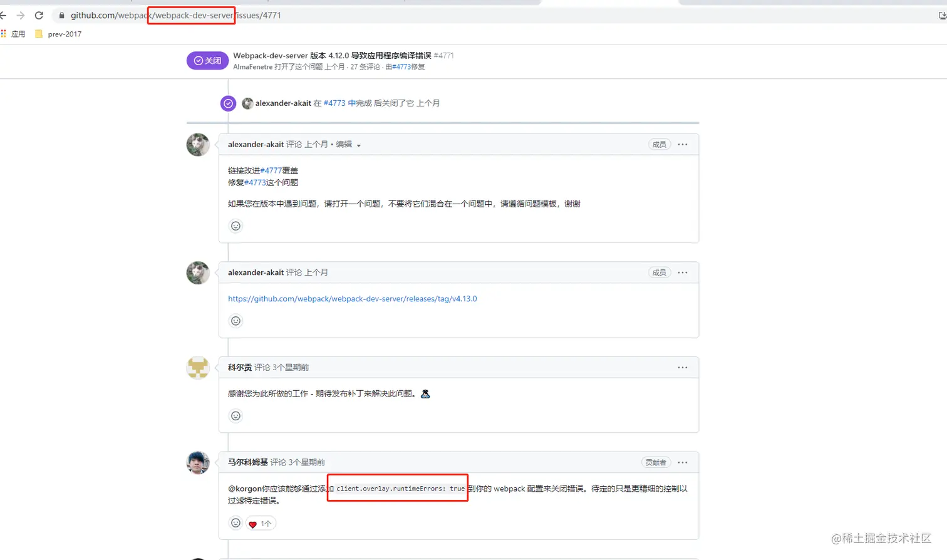This screenshot has width=947, height=560.
Task: Expand the edited history dropdown after 编辑
Action: pos(358,144)
